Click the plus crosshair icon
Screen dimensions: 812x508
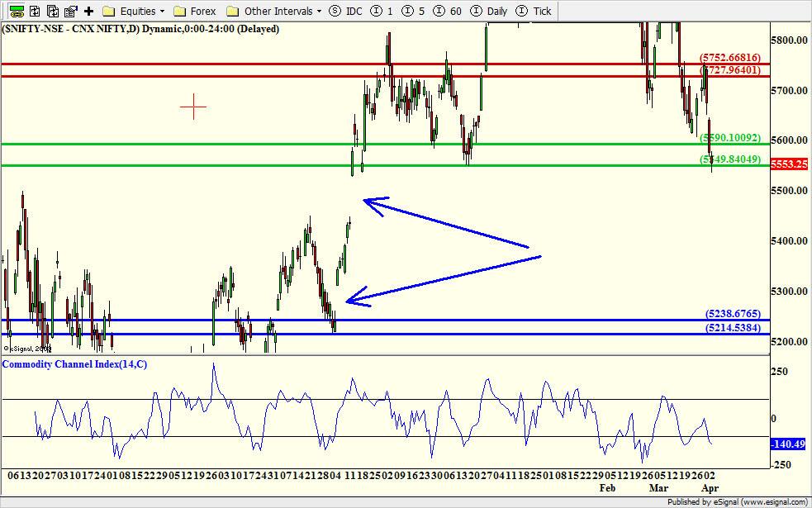pyautogui.click(x=88, y=12)
